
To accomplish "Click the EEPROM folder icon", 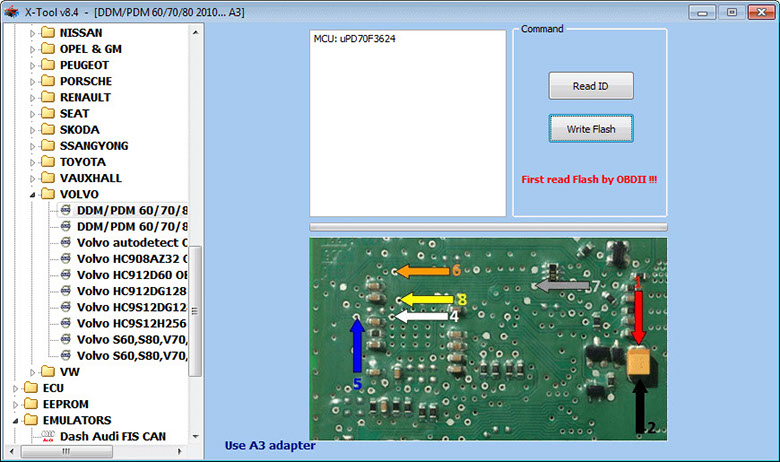I will tap(30, 403).
